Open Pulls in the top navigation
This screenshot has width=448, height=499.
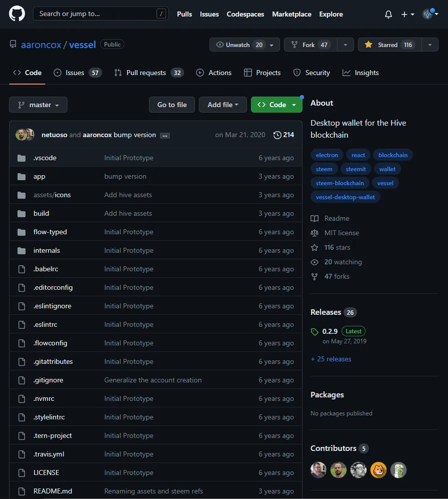[x=184, y=15]
